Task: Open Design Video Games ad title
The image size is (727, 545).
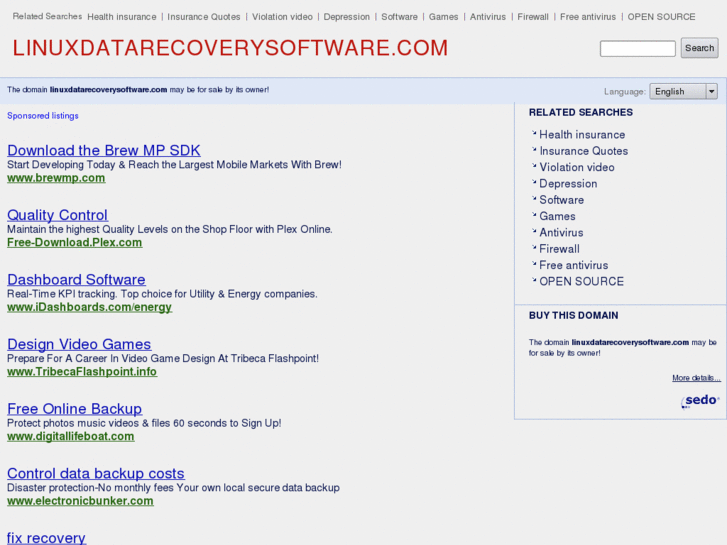Action: pyautogui.click(x=79, y=344)
